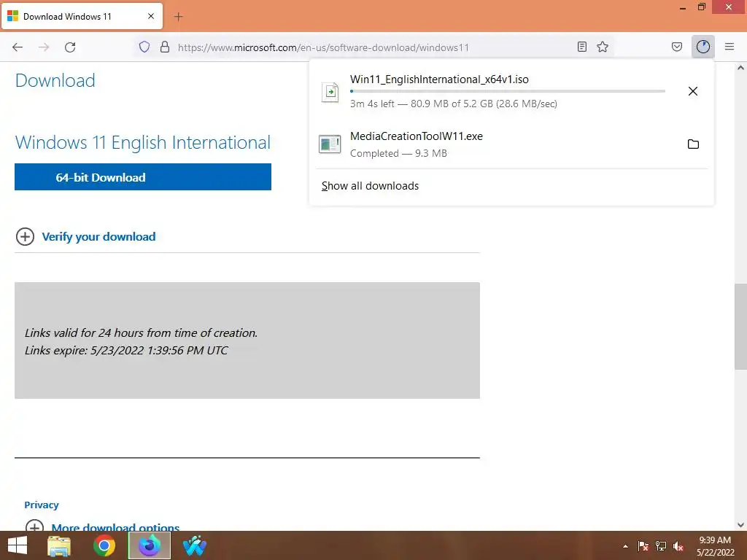747x560 pixels.
Task: Click the Links expire date text
Action: pos(126,351)
